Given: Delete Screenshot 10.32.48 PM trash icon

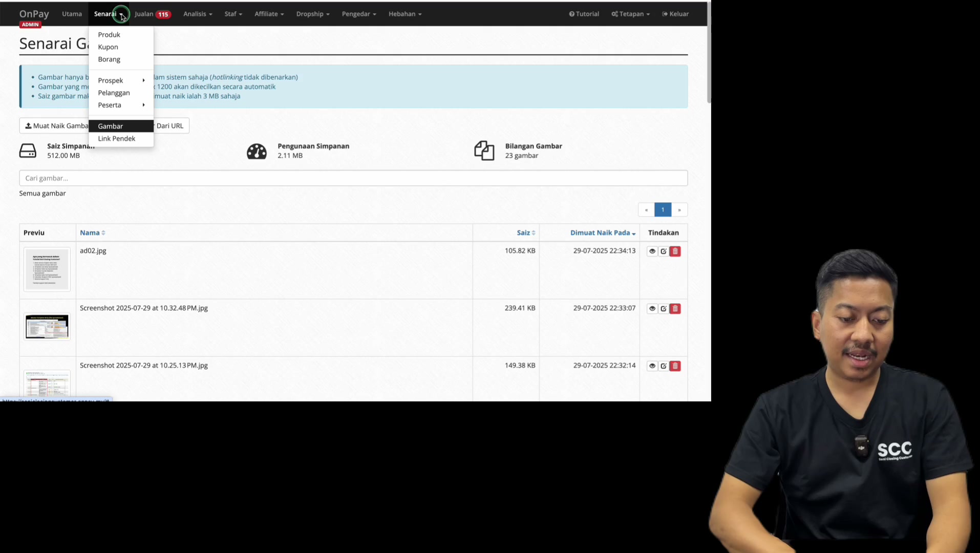Looking at the screenshot, I should pos(675,309).
